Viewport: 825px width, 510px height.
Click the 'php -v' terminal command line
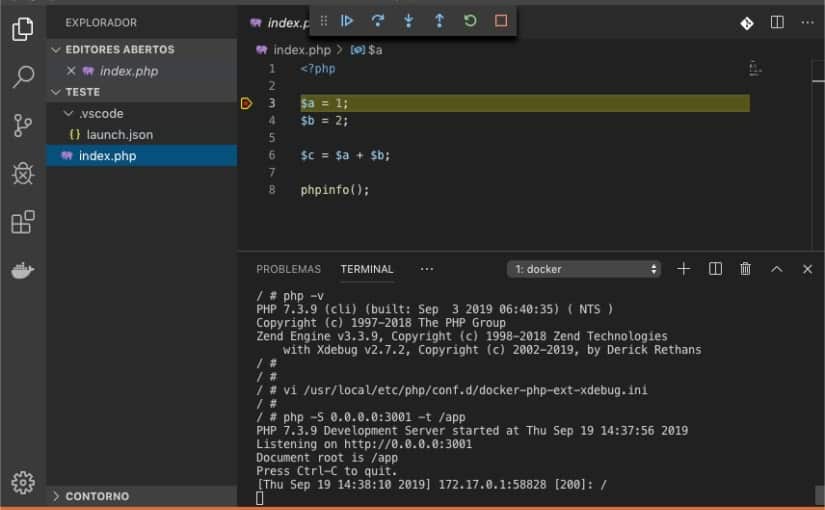tap(290, 296)
